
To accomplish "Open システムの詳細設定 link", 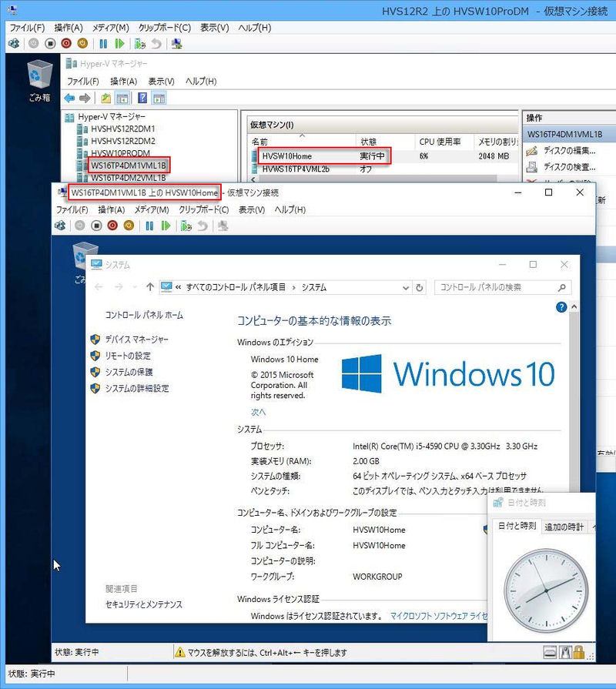I will 136,388.
